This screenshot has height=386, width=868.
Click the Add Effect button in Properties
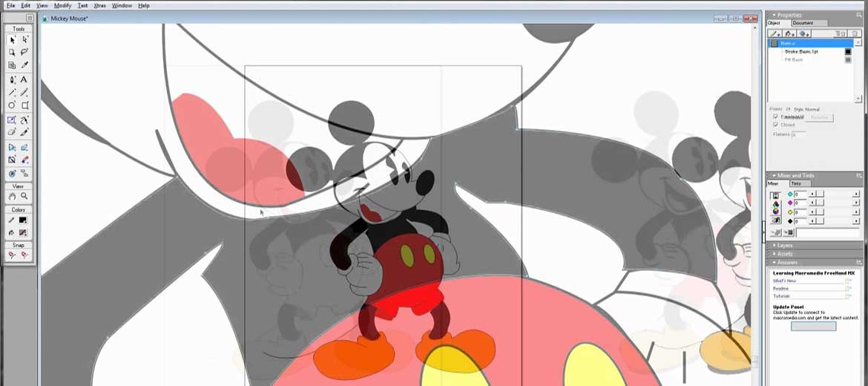[803, 34]
